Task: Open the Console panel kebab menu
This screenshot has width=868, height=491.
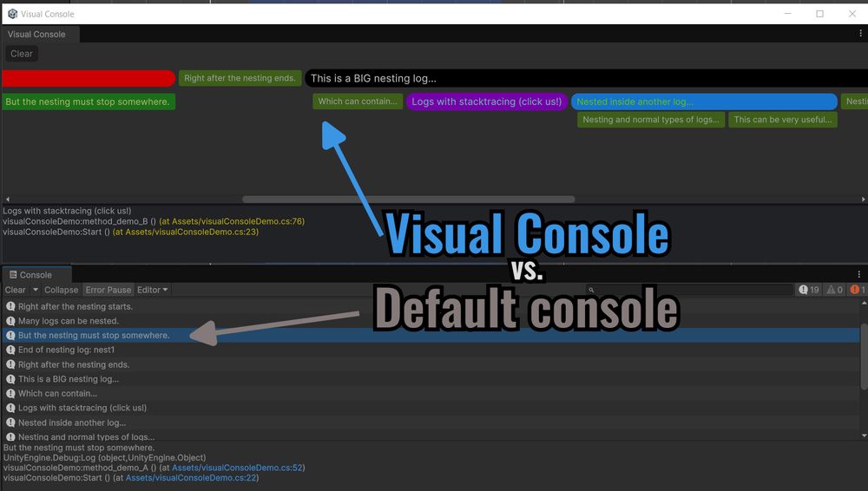Action: (x=859, y=275)
